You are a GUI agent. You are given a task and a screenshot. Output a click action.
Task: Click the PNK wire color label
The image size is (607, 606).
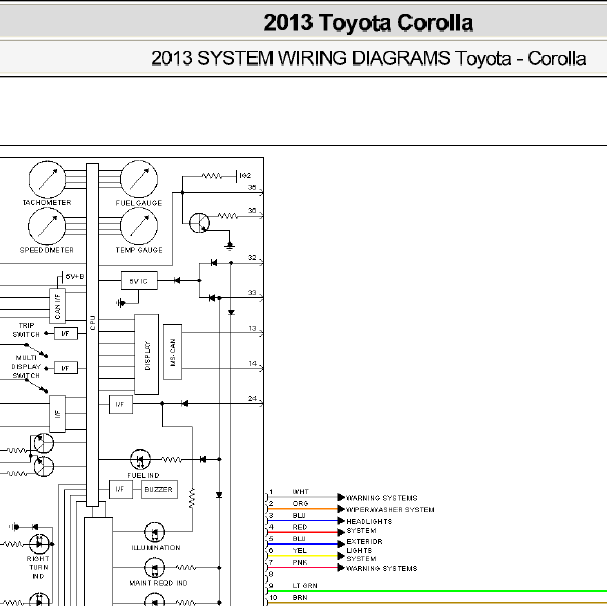click(x=300, y=562)
